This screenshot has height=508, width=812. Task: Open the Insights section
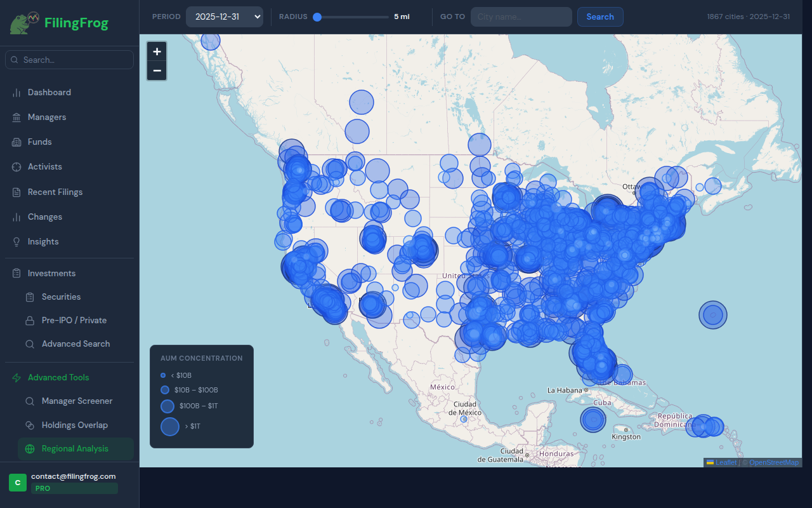coord(43,241)
